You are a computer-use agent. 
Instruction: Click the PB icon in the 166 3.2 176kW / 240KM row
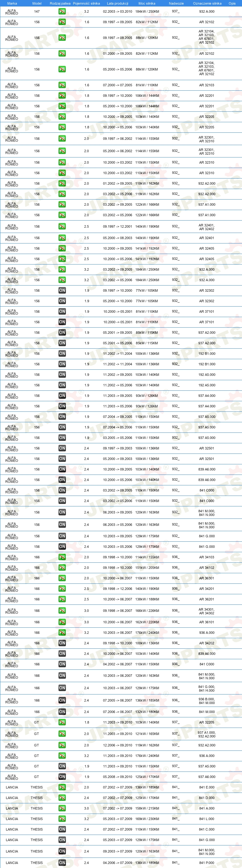62,633
